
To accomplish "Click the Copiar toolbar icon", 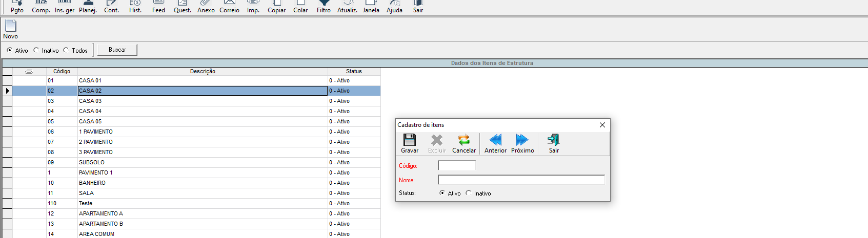I will point(276,4).
